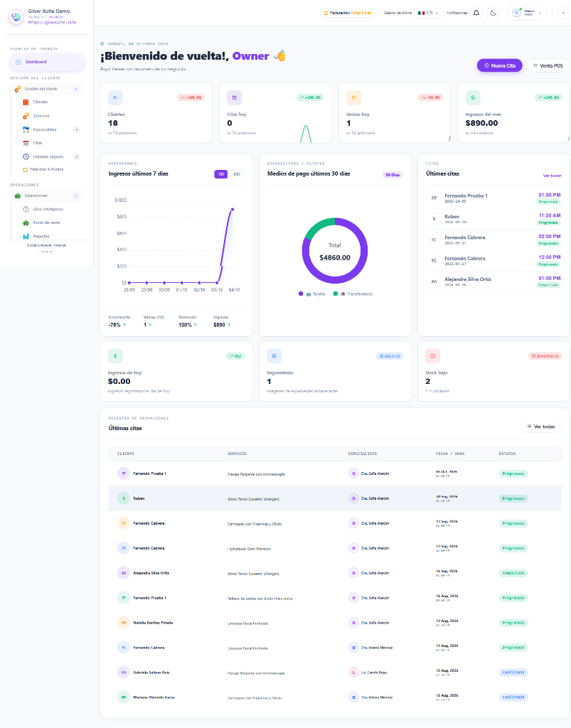
Task: Open Ruben appointment in Últimas citas card
Action: [493, 219]
